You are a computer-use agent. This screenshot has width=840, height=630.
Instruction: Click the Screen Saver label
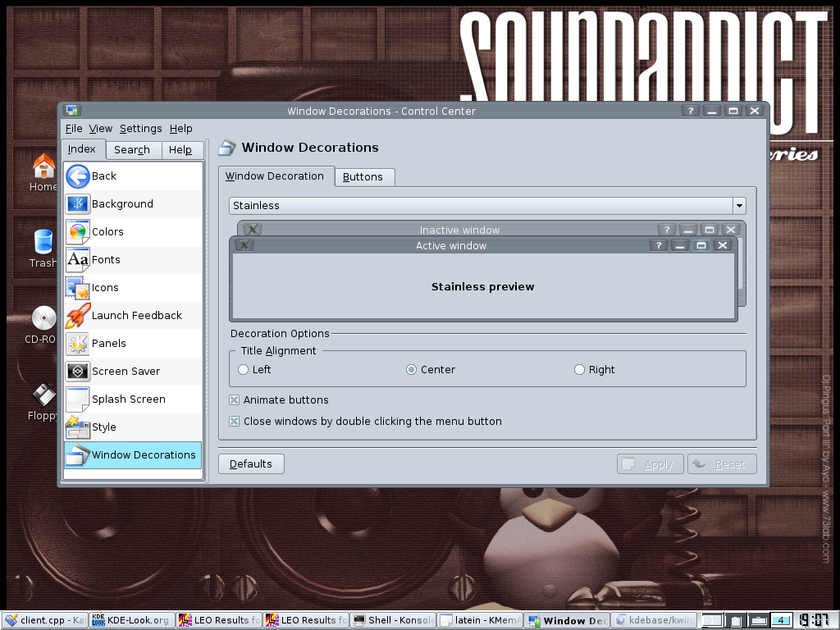pos(126,372)
